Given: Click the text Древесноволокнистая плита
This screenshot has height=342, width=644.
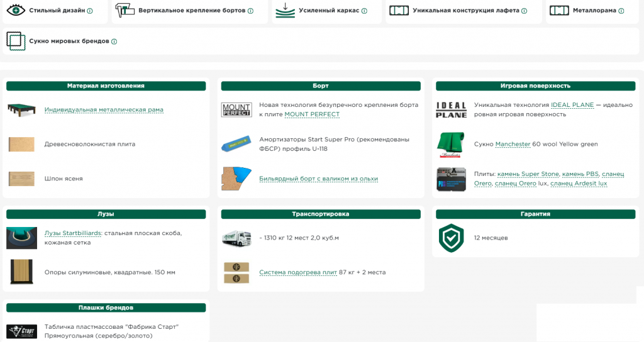Looking at the screenshot, I should [90, 144].
